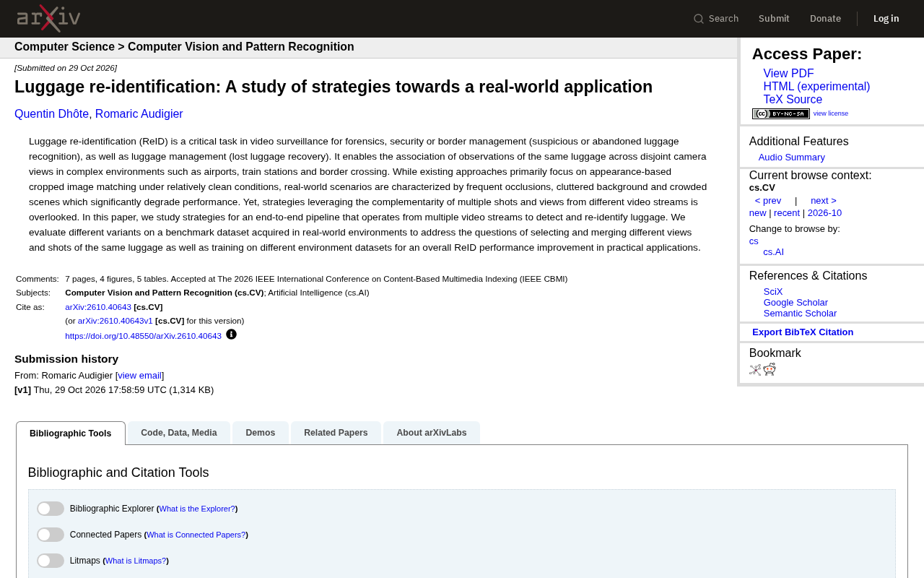
Task: Click the Log in button
Action: click(x=886, y=19)
